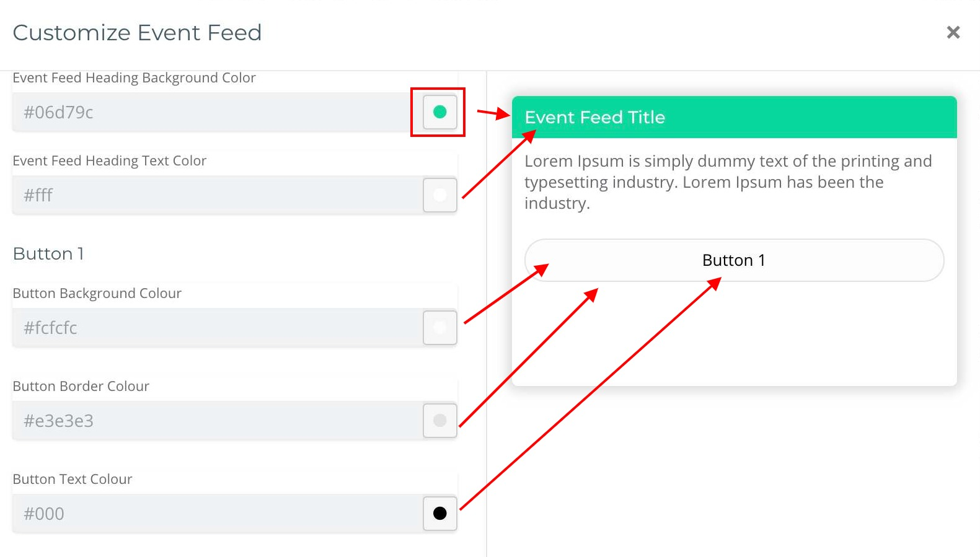Image resolution: width=980 pixels, height=557 pixels.
Task: Click the Event Feed Heading Background Color label
Action: (134, 77)
